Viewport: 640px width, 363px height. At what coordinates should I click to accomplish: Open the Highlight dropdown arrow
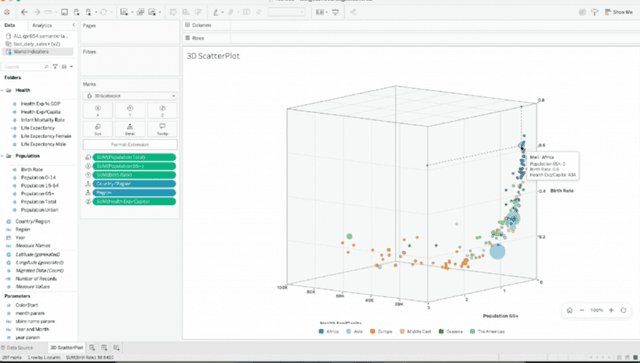click(222, 13)
